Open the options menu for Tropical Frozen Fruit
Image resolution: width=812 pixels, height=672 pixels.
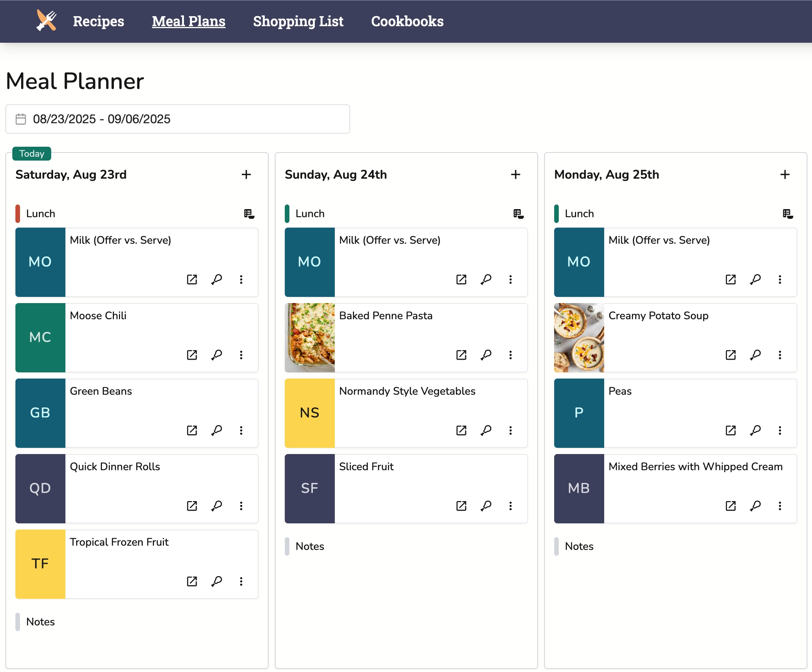point(241,581)
